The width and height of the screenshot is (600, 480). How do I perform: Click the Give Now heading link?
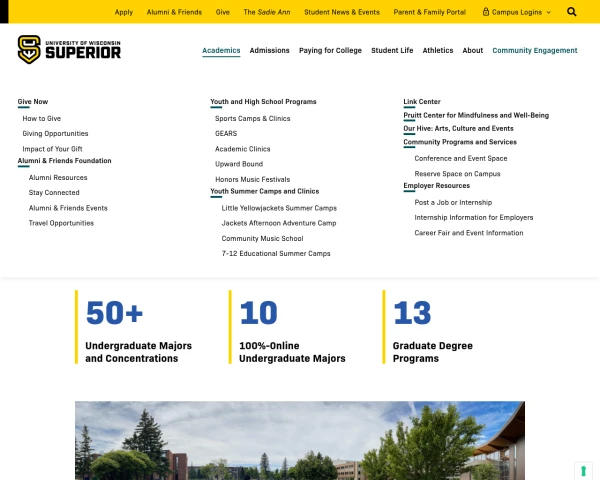pyautogui.click(x=33, y=102)
